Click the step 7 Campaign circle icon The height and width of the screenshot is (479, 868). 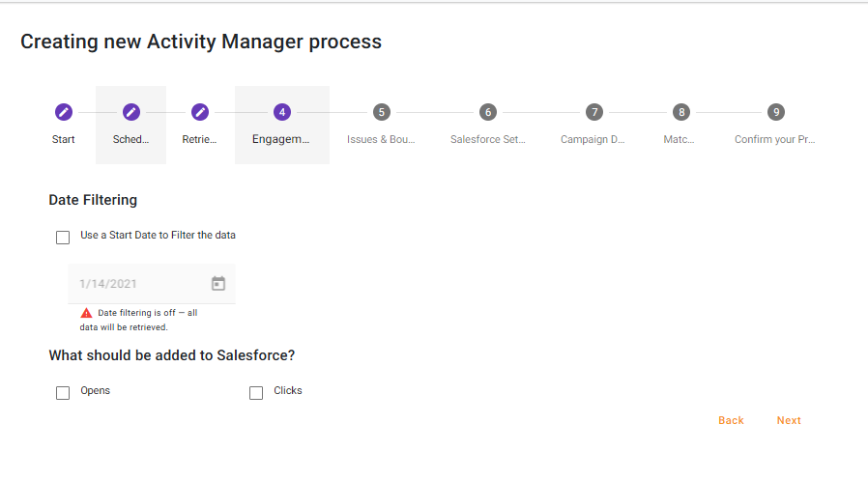594,112
